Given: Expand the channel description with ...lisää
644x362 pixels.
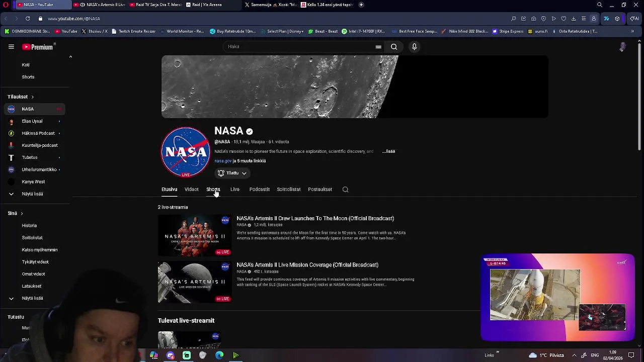Looking at the screenshot, I should point(388,151).
